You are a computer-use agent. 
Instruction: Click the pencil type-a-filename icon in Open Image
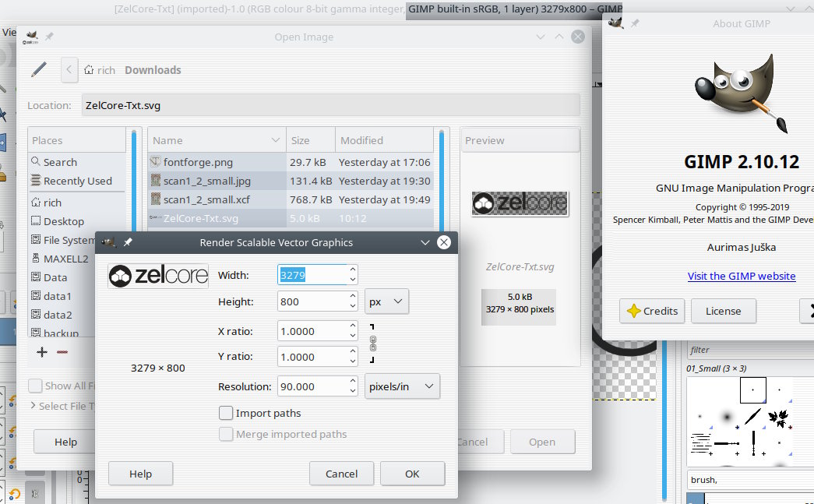39,69
